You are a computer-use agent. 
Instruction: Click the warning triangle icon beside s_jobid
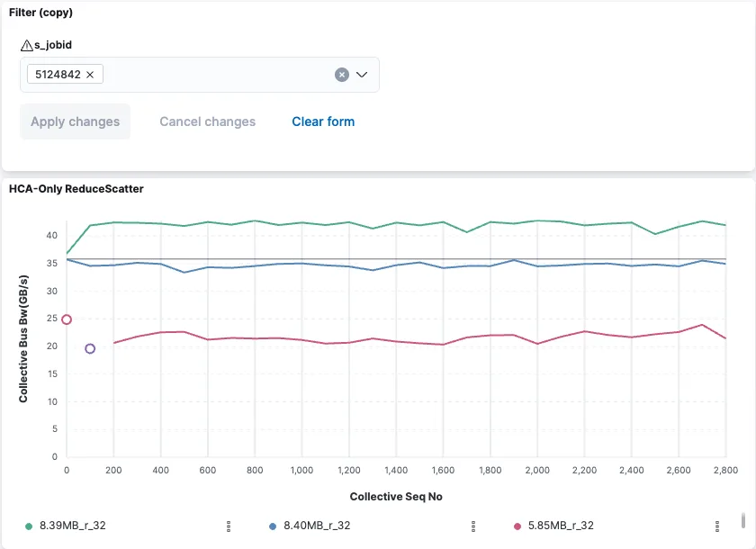(x=27, y=44)
